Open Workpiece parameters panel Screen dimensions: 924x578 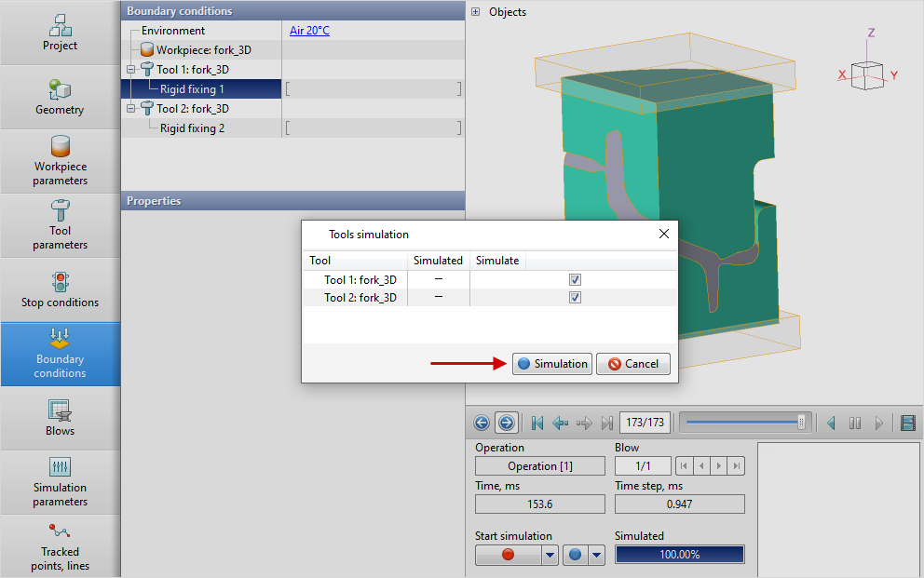60,160
